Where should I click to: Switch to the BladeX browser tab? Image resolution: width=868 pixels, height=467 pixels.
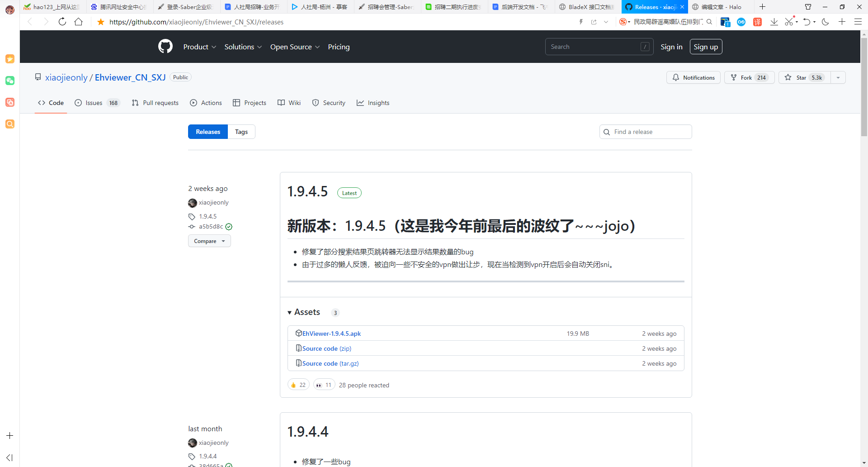pyautogui.click(x=588, y=7)
